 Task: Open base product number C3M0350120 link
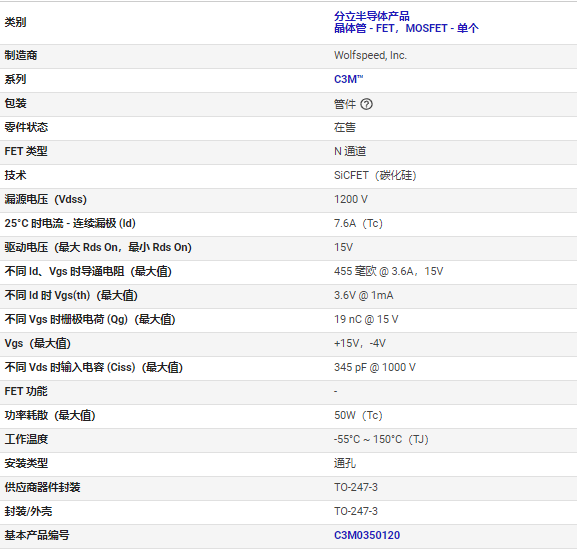[367, 535]
